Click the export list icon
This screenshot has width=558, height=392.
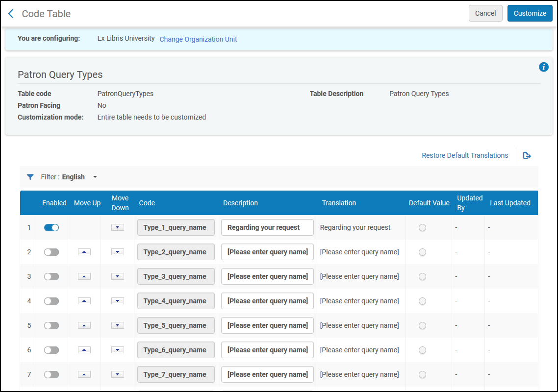[527, 155]
